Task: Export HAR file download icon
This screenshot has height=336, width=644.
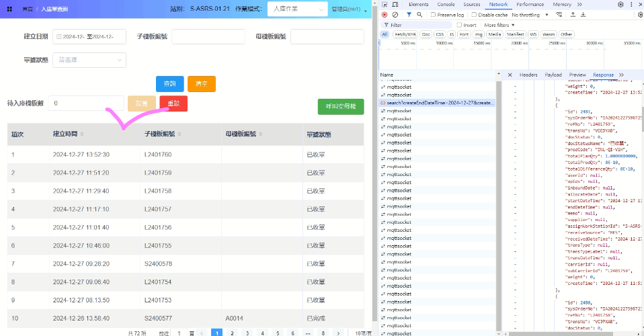Action: [x=583, y=15]
